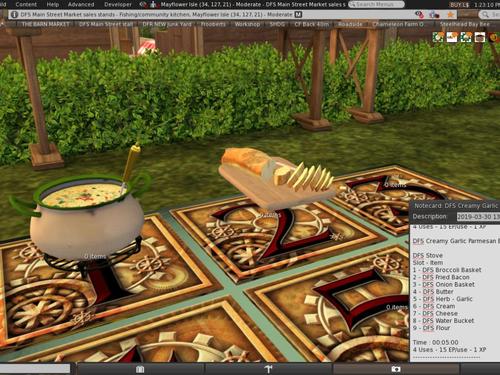Image resolution: width=500 pixels, height=375 pixels.
Task: Click the Moderate maturity rating M badge
Action: click(298, 15)
